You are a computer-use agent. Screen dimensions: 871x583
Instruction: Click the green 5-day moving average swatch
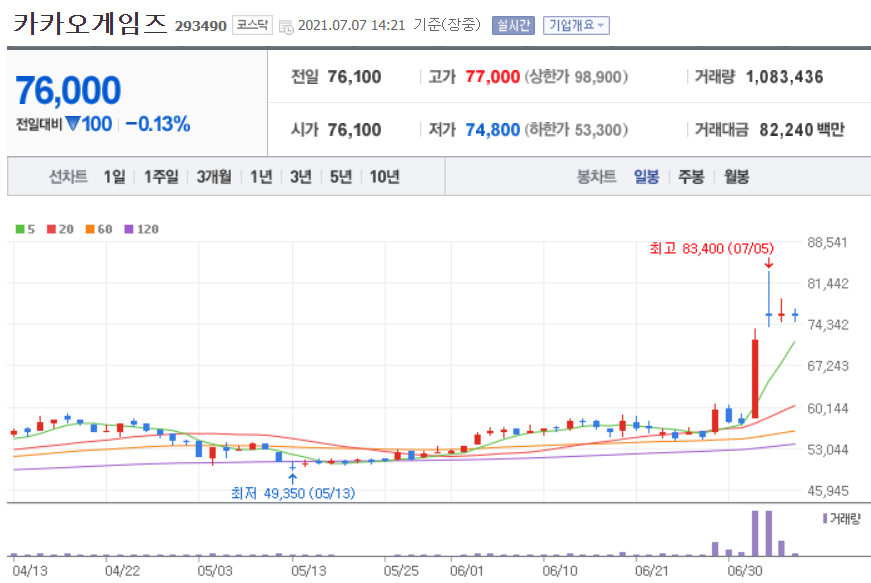(20, 229)
